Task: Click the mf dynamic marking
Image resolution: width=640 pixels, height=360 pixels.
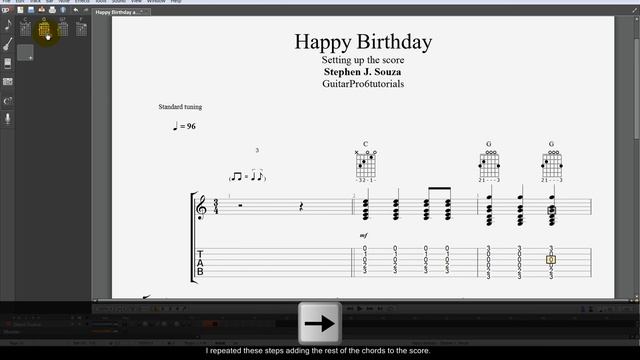Action: [x=363, y=236]
